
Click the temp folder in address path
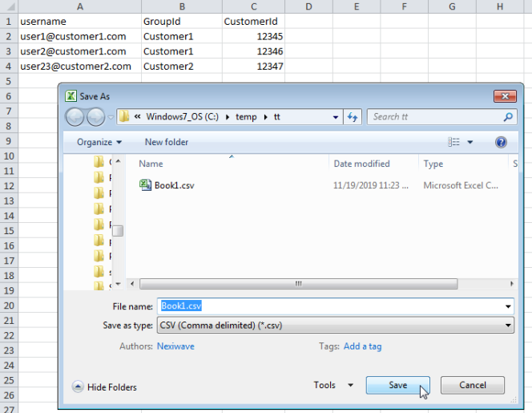pos(246,117)
